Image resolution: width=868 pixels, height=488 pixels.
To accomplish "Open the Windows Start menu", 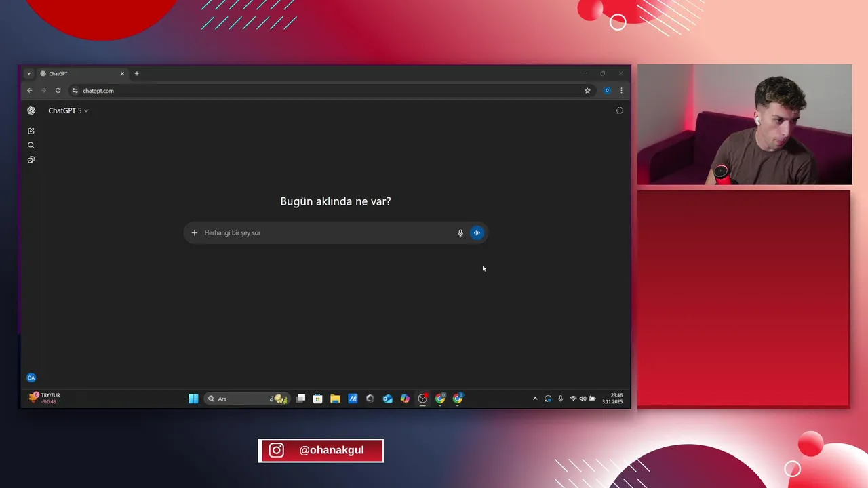I will pos(194,399).
